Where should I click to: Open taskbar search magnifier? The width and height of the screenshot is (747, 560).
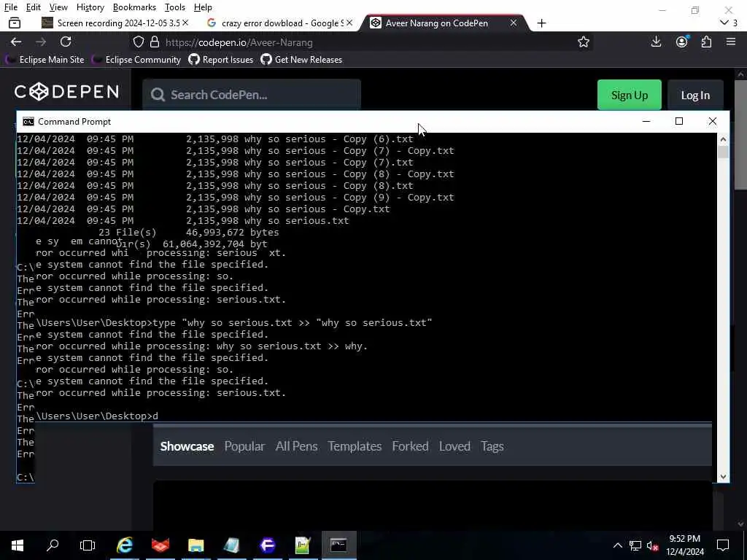click(53, 545)
